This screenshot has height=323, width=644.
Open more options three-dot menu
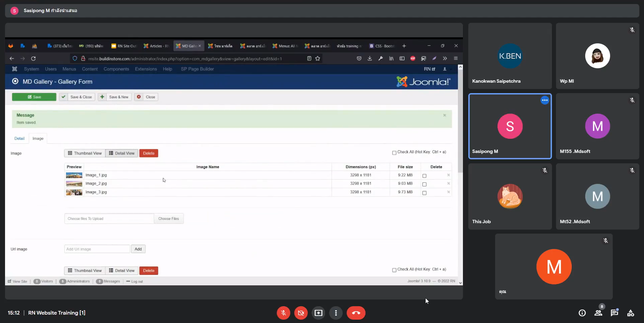[336, 313]
